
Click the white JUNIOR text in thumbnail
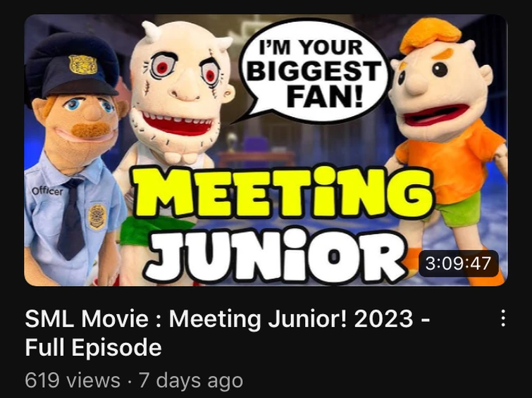(x=275, y=254)
